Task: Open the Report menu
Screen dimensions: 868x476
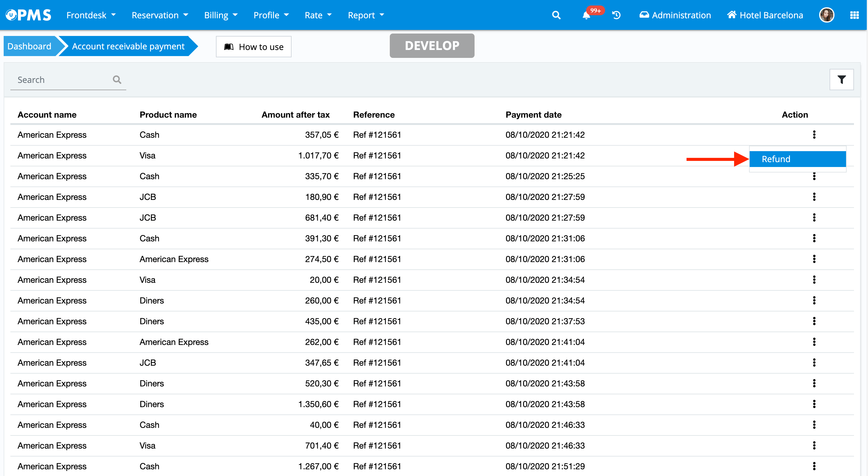Action: 366,15
